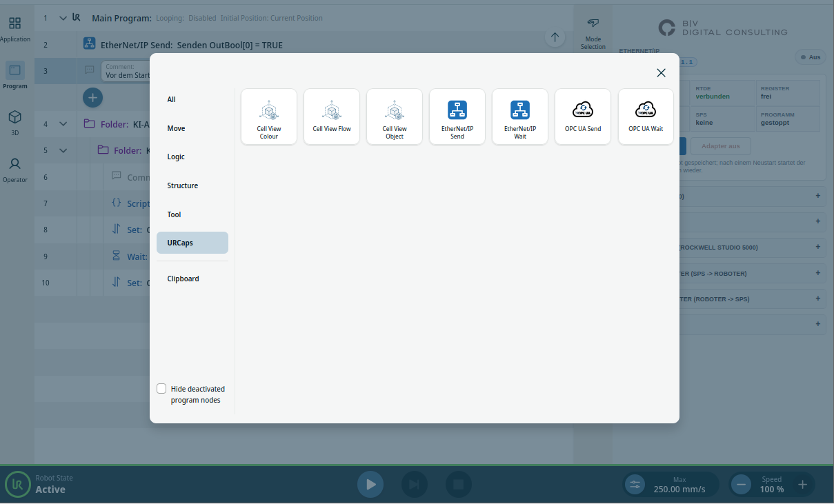This screenshot has height=504, width=834.
Task: Select the Comment node in line 6
Action: click(x=92, y=177)
